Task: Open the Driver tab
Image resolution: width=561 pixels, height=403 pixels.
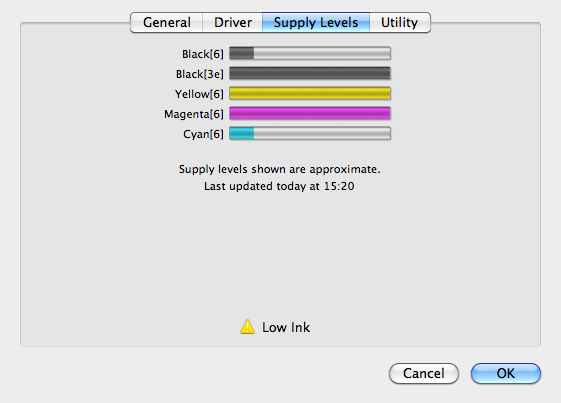Action: pos(233,23)
